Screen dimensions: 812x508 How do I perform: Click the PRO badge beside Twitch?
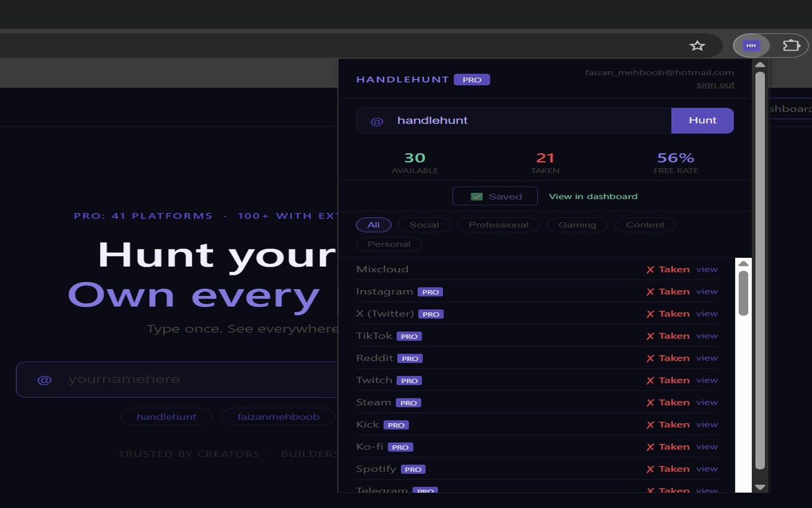click(x=409, y=381)
